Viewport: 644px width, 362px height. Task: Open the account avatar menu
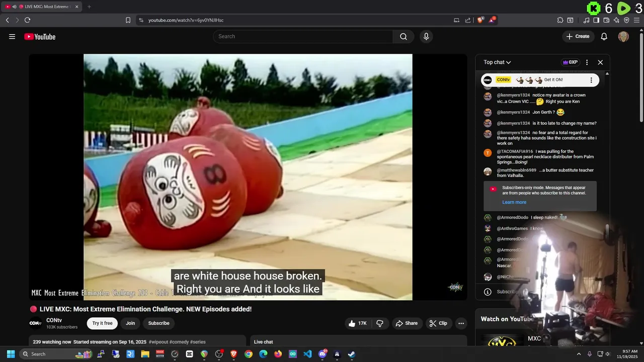(x=623, y=36)
